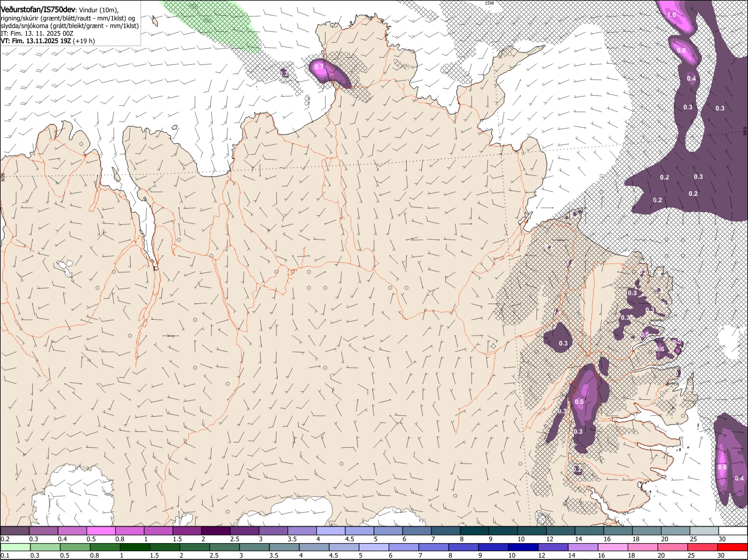
Task: Pick the lower legend swatch starting at 4
Action: click(x=314, y=547)
